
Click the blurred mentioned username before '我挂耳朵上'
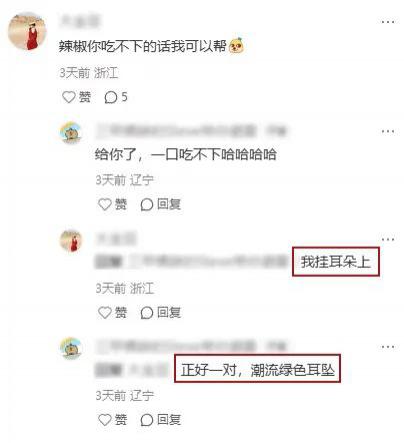209,261
